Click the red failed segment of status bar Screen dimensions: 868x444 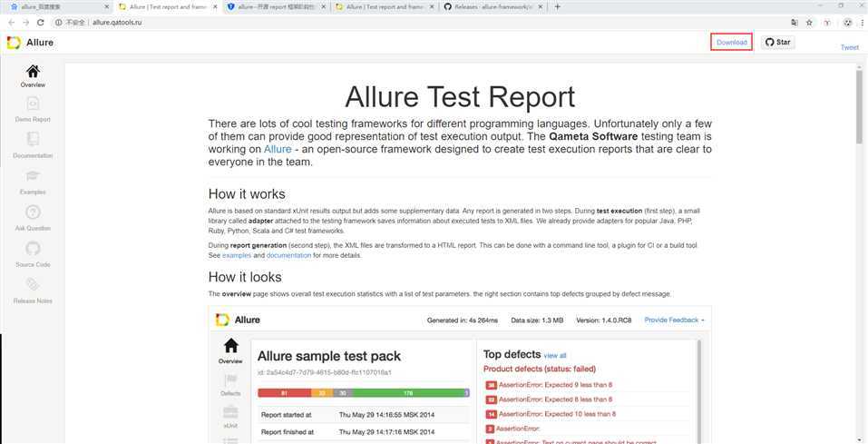pos(284,393)
